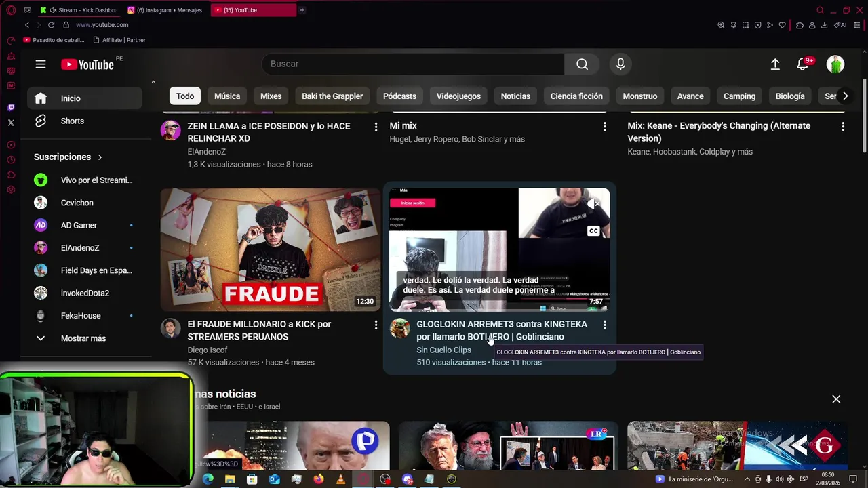
Task: Click into the Buscar search field
Action: (x=412, y=64)
